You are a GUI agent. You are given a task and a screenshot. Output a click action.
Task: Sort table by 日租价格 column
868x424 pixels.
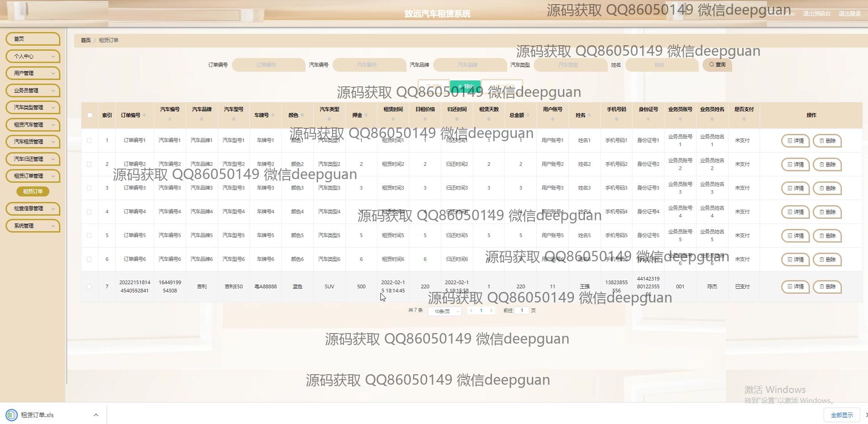pos(425,119)
